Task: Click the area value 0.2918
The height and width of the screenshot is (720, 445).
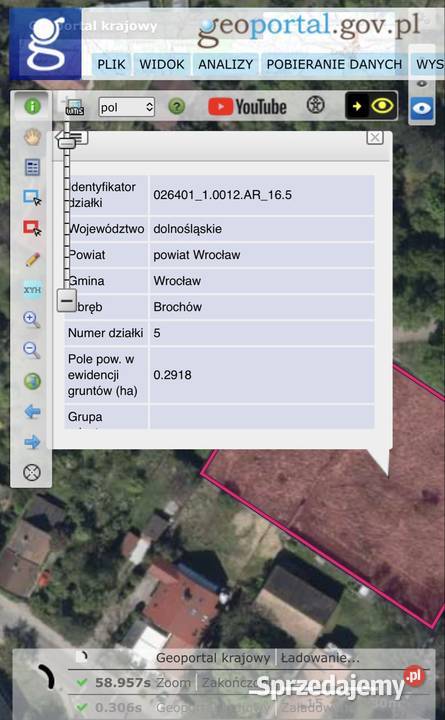Action: pos(172,375)
